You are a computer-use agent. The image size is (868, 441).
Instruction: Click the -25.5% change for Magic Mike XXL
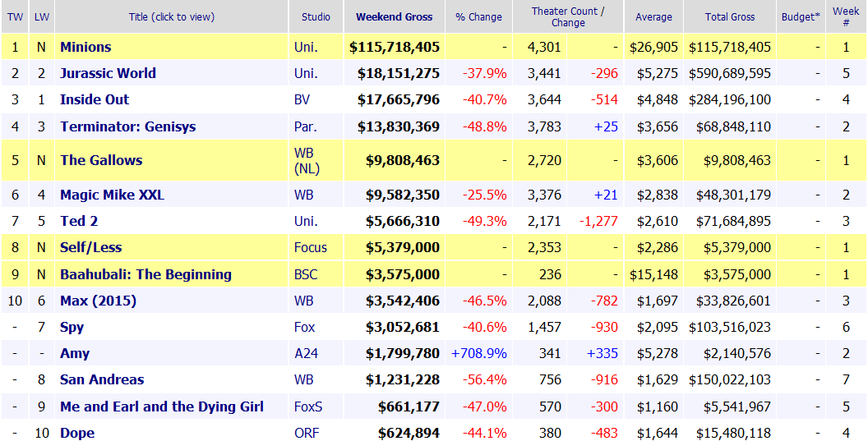pyautogui.click(x=485, y=195)
